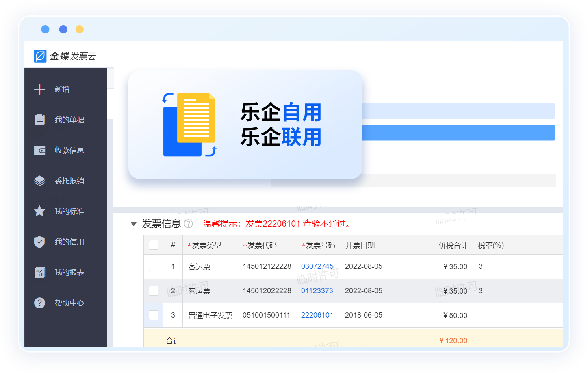Select the 委托报销 layers icon

tap(39, 181)
